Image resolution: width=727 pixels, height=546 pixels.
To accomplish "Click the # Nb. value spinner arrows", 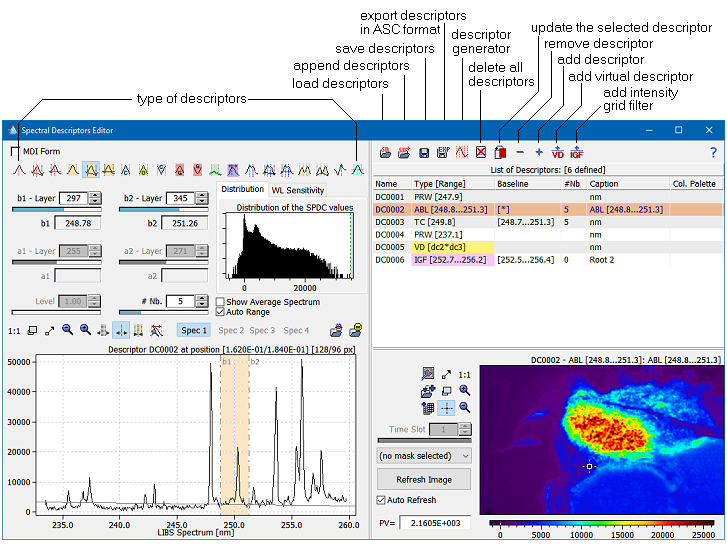I will click(204, 301).
